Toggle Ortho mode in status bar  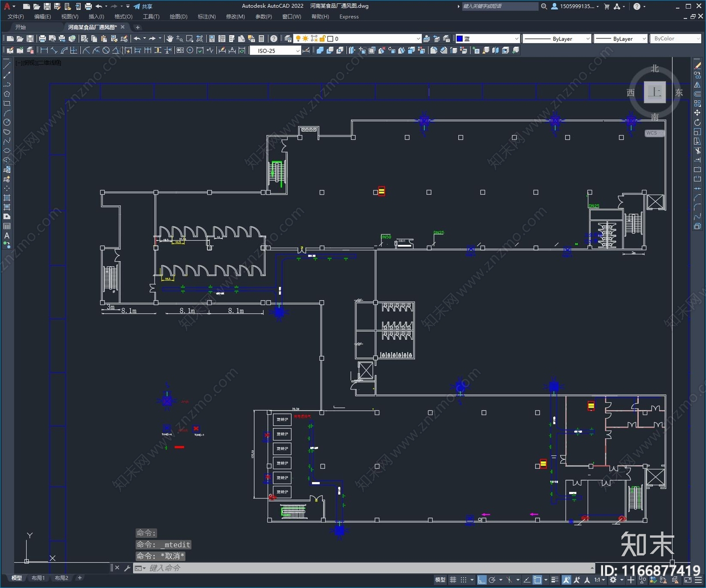482,580
